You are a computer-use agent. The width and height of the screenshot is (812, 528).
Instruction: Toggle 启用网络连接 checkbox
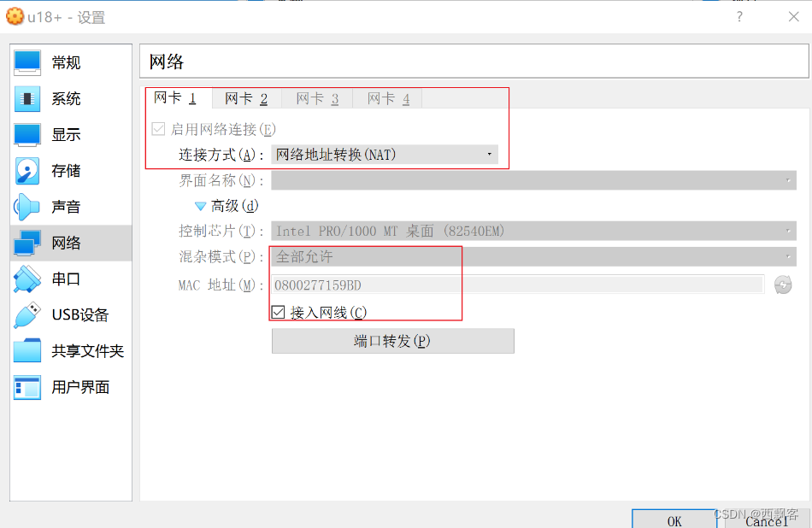(x=158, y=129)
